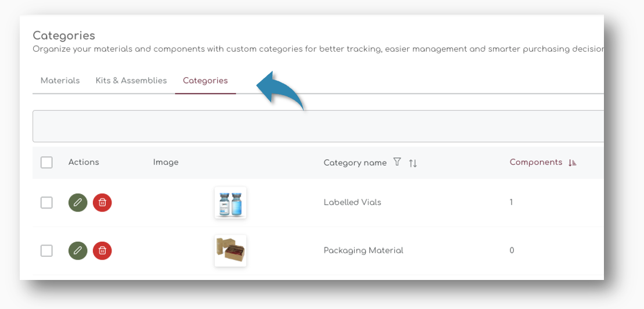Viewport: 644px width, 309px height.
Task: Click the Labelled Vials thumbnail image
Action: (231, 203)
